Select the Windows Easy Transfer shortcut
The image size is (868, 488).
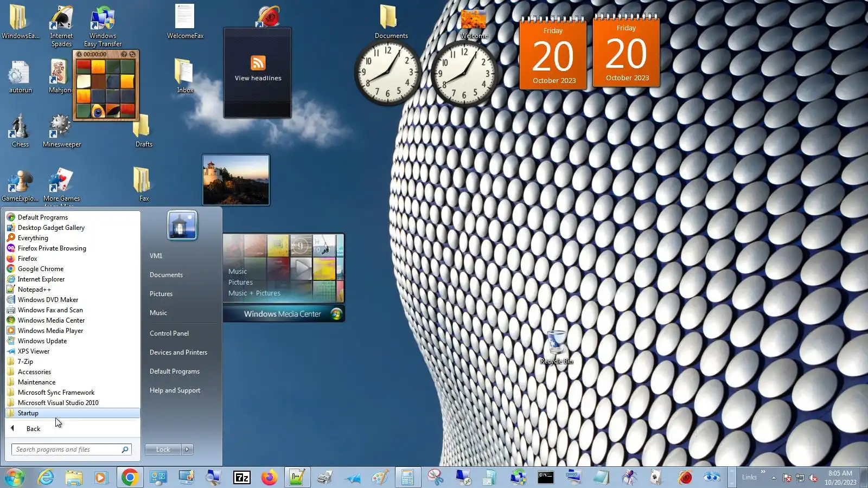click(x=103, y=26)
